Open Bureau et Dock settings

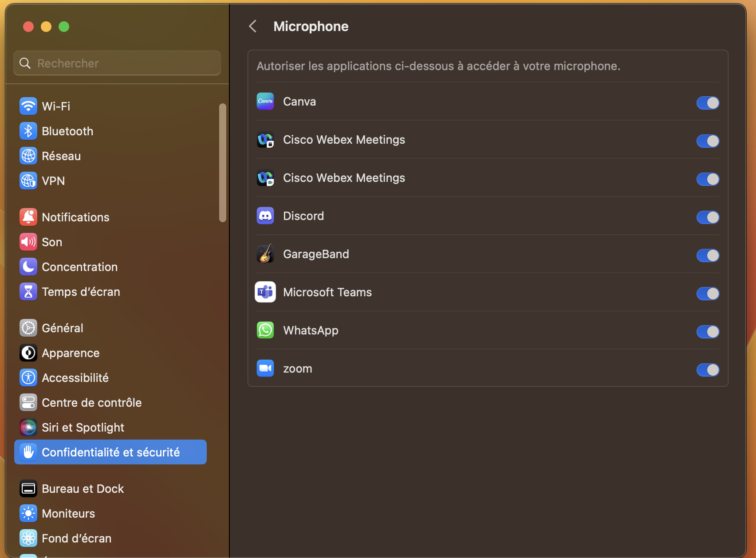point(83,489)
